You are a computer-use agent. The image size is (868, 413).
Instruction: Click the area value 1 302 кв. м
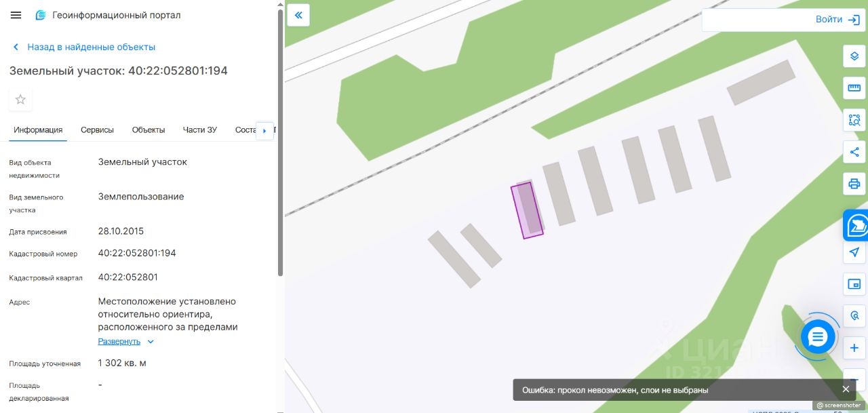pyautogui.click(x=122, y=363)
